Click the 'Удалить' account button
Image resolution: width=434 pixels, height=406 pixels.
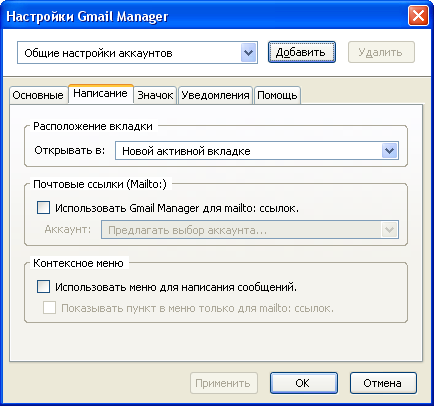[x=381, y=52]
